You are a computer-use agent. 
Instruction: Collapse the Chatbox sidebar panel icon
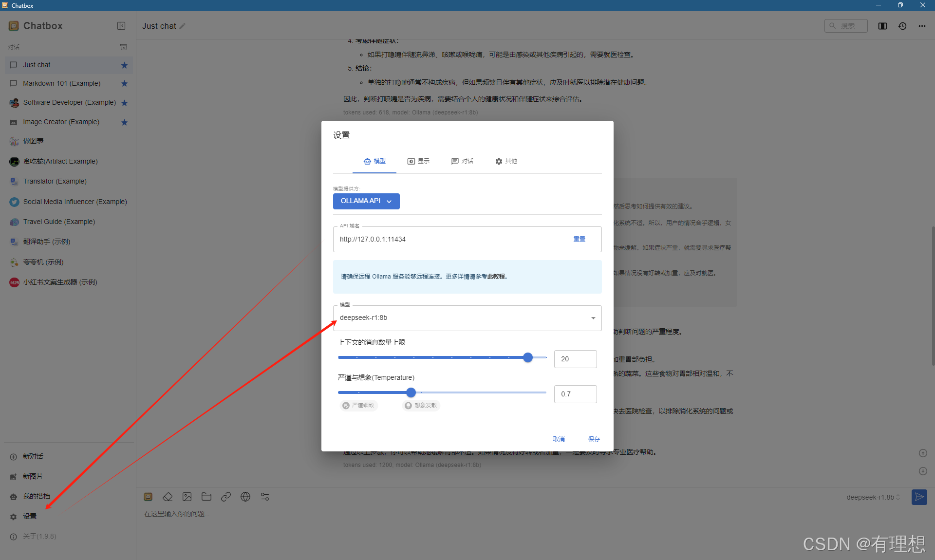(x=121, y=26)
